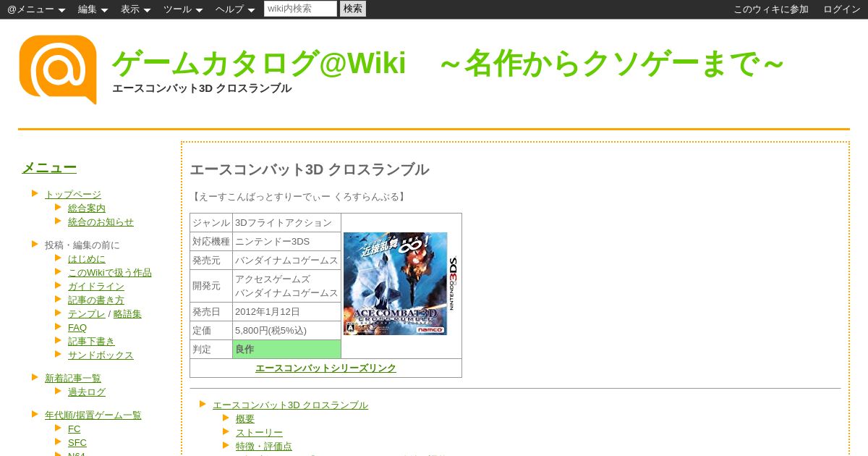Image resolution: width=868 pixels, height=456 pixels.
Task: Select 3Dフライトアクション genre text
Action: tap(284, 222)
